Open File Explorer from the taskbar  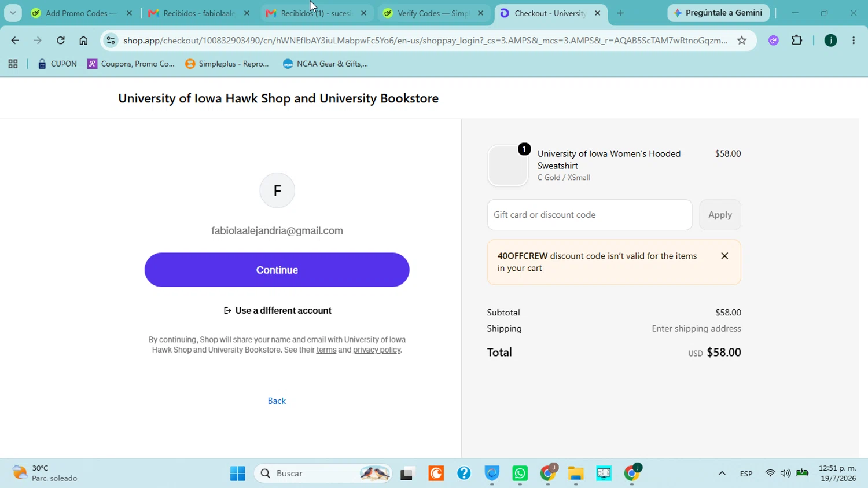click(576, 474)
